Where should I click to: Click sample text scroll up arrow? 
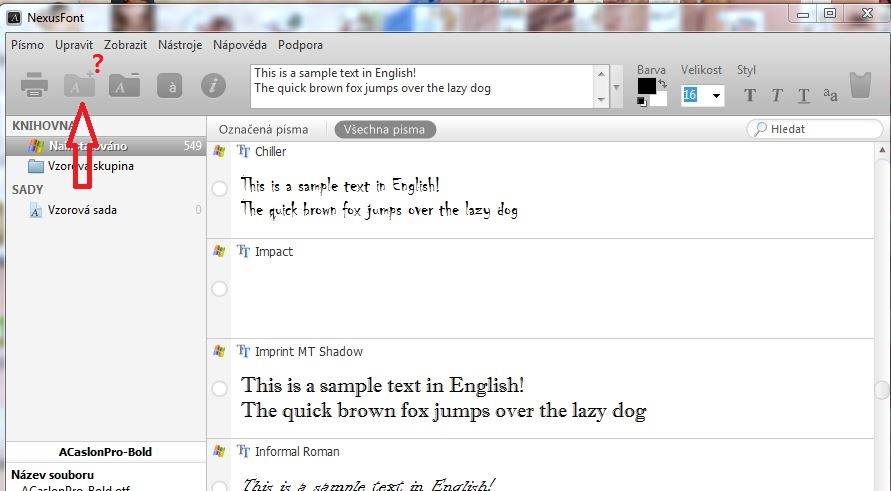coord(601,73)
